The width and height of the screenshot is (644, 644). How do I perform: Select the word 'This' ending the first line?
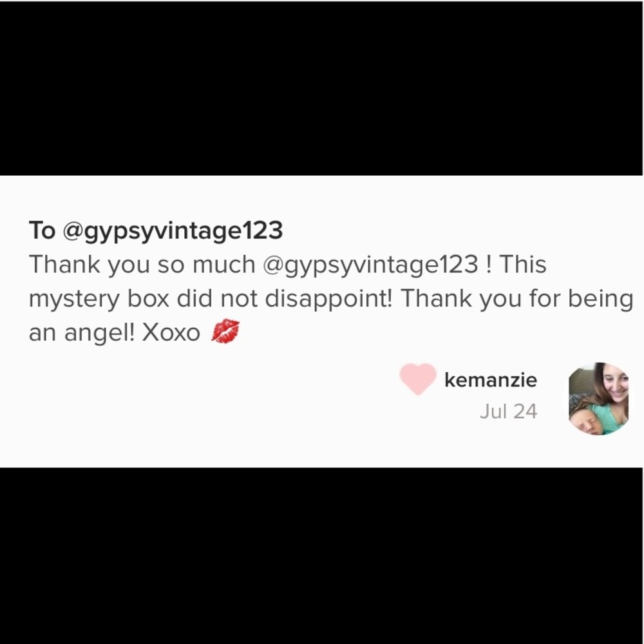[523, 264]
